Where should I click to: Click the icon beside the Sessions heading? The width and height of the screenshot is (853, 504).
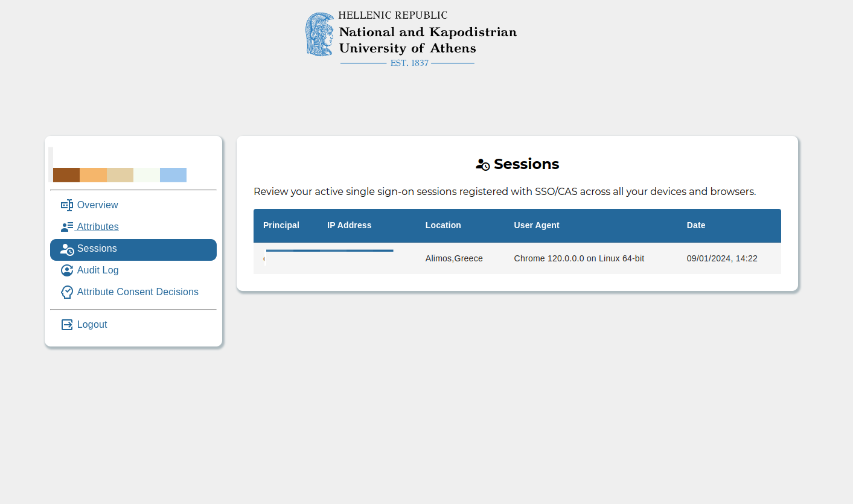click(x=483, y=164)
